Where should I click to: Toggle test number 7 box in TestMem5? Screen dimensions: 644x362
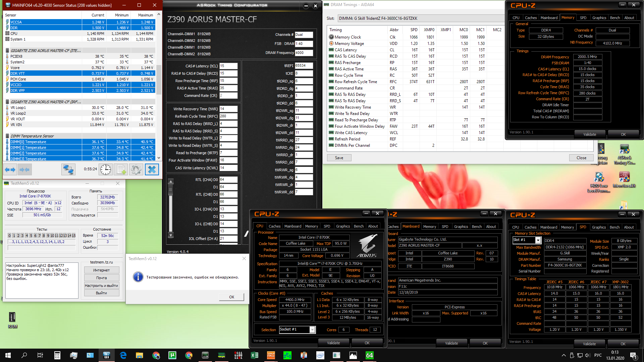point(39,236)
